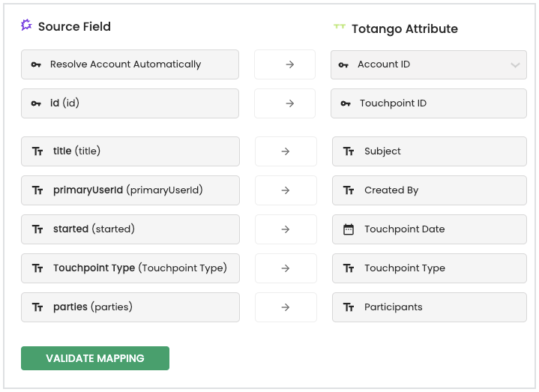Click the Validate Mapping button
539x392 pixels.
click(95, 358)
